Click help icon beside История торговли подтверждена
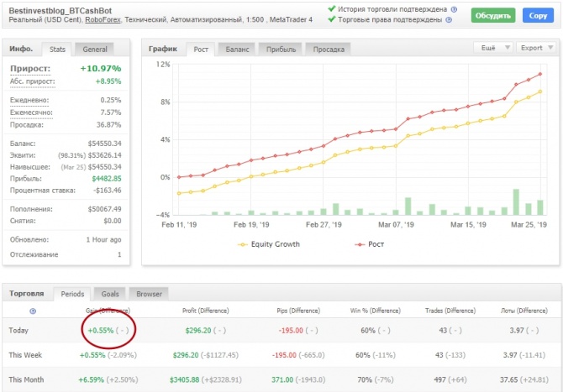 coord(454,10)
